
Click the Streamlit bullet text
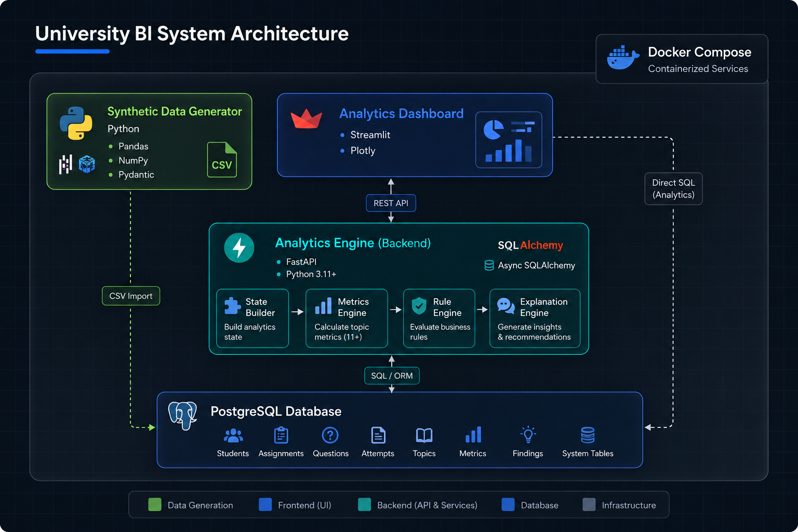pos(370,135)
